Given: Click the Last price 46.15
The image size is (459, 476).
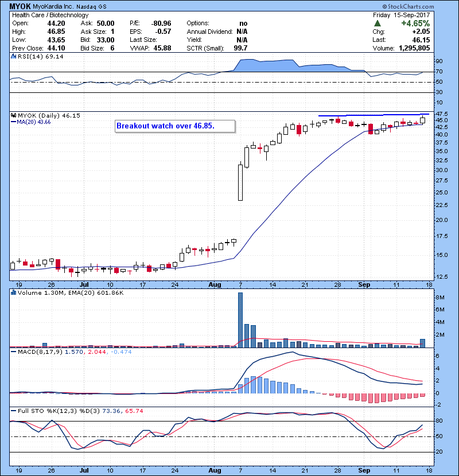Looking at the screenshot, I should pos(421,40).
